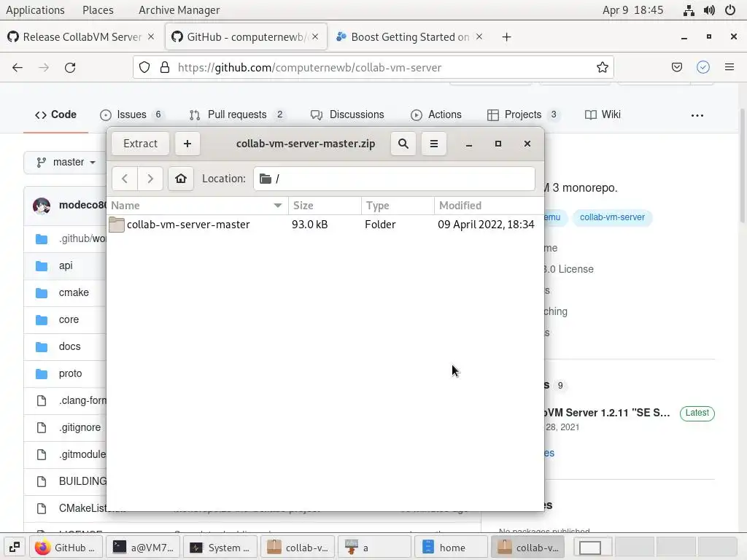
Task: Click the Latest release badge
Action: tap(697, 413)
